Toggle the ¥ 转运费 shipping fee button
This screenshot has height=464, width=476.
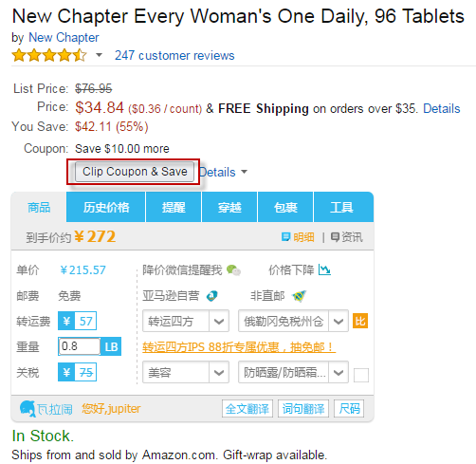pyautogui.click(x=77, y=321)
